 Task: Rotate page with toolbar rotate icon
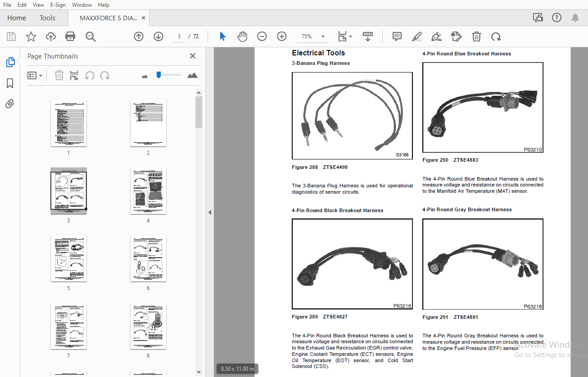496,36
